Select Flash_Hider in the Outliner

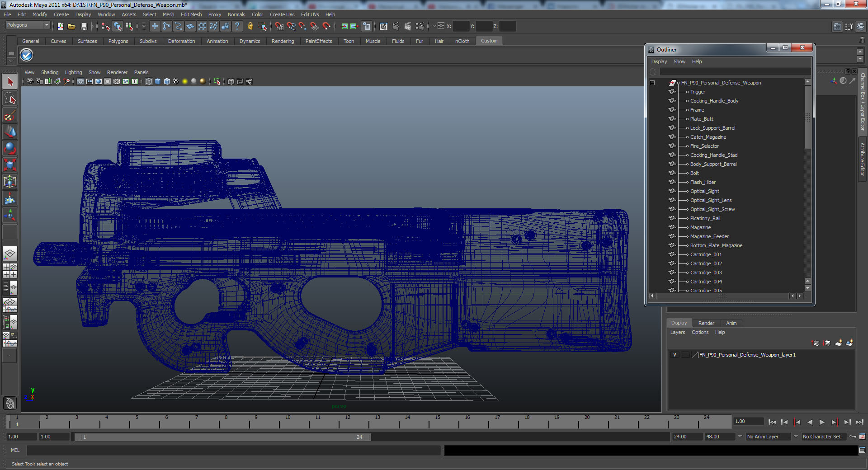pos(703,182)
